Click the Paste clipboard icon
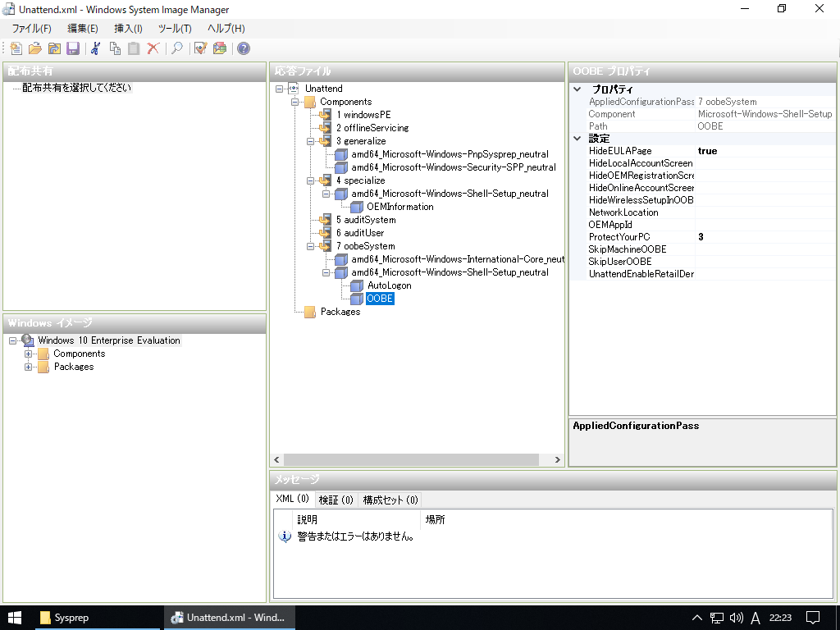 [134, 48]
